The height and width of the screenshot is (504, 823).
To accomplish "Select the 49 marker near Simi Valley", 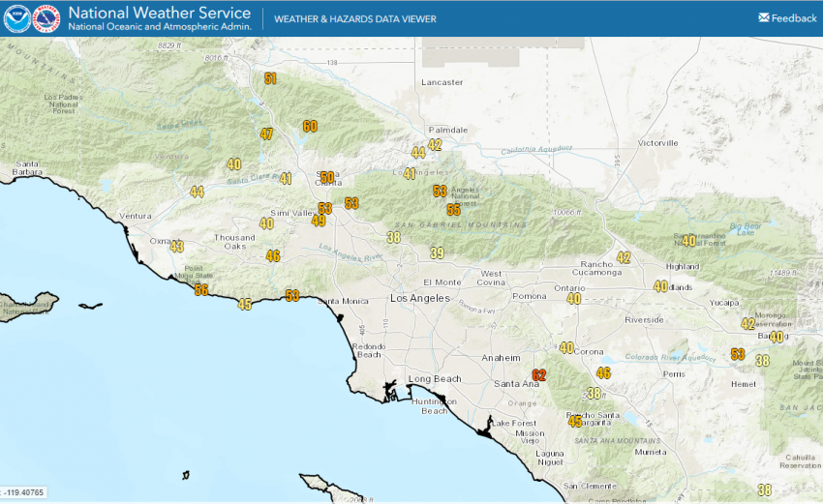I will click(x=319, y=221).
